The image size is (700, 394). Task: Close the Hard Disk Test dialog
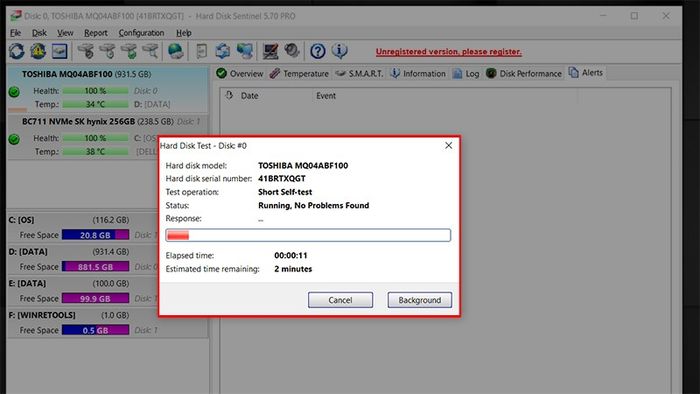(x=449, y=145)
